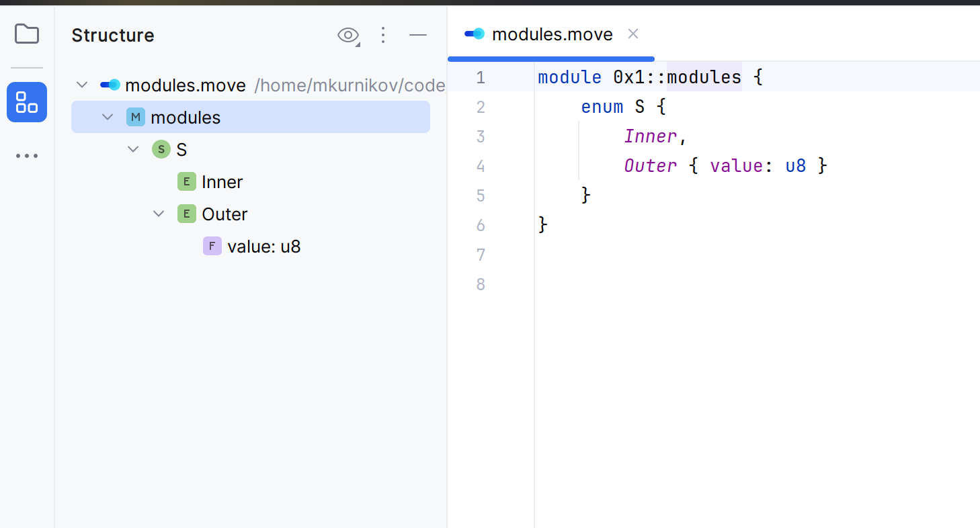Click the Outer variant E icon

187,214
